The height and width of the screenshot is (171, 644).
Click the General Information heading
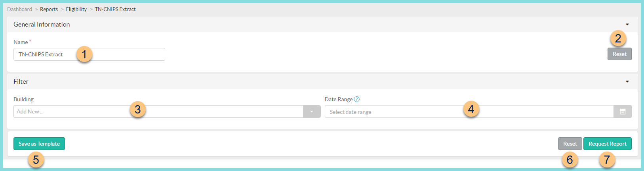pyautogui.click(x=42, y=24)
